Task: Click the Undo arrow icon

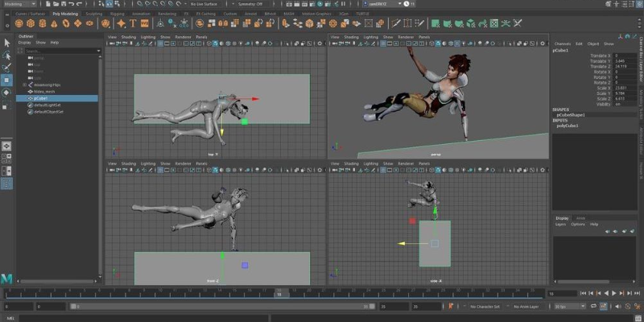Action: [x=72, y=4]
